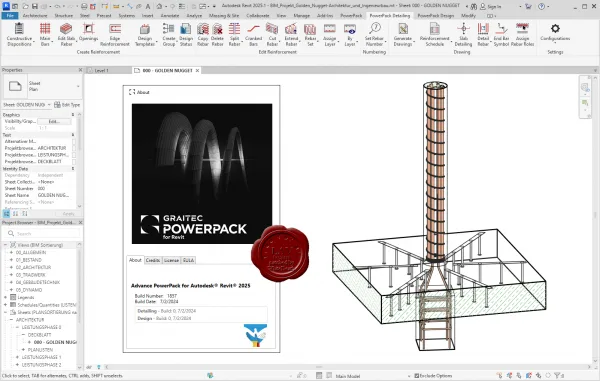The width and height of the screenshot is (600, 381).
Task: Expand the Schedules/Quantities tree node
Action: [x=5, y=305]
